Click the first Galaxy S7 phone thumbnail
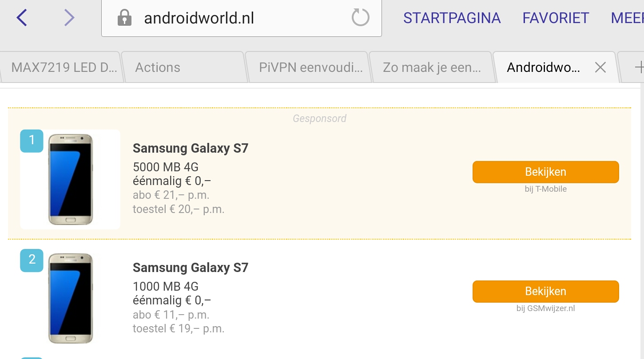Viewport: 644px width, 359px height. 70,179
